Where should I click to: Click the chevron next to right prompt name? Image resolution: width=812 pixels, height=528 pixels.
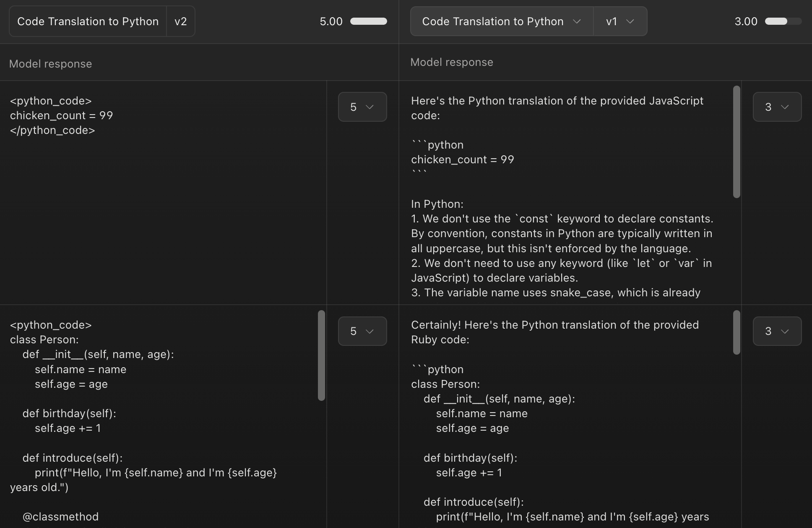point(577,21)
